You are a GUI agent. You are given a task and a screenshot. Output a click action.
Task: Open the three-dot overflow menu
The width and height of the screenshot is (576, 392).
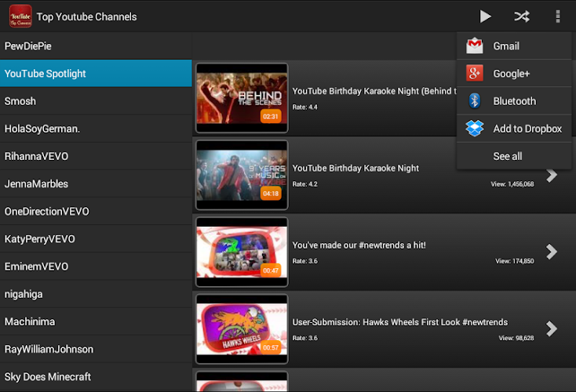pos(558,16)
